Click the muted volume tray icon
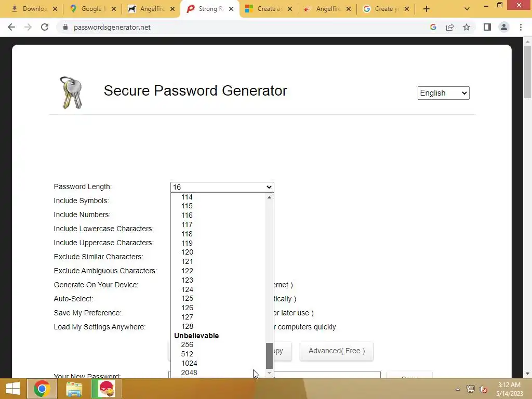Image resolution: width=532 pixels, height=399 pixels. (483, 389)
